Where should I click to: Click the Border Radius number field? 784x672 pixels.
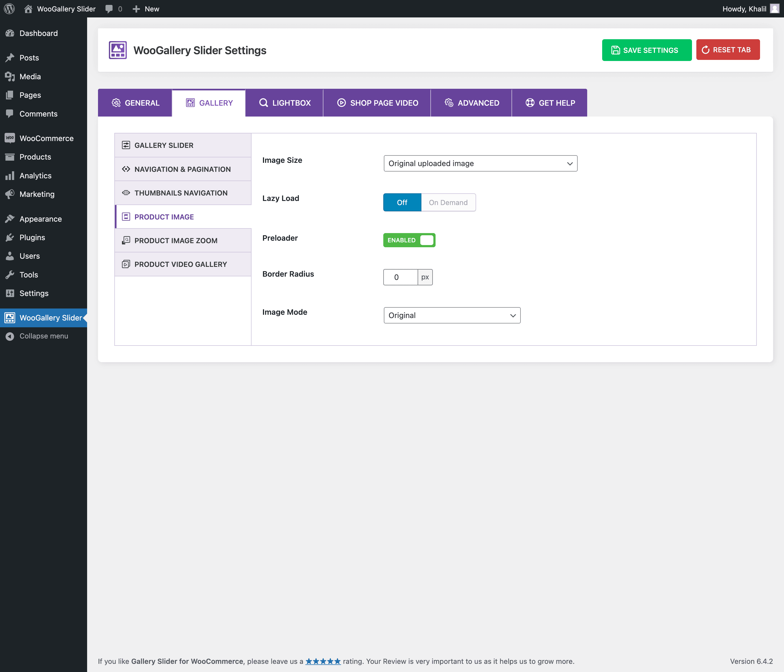[400, 277]
